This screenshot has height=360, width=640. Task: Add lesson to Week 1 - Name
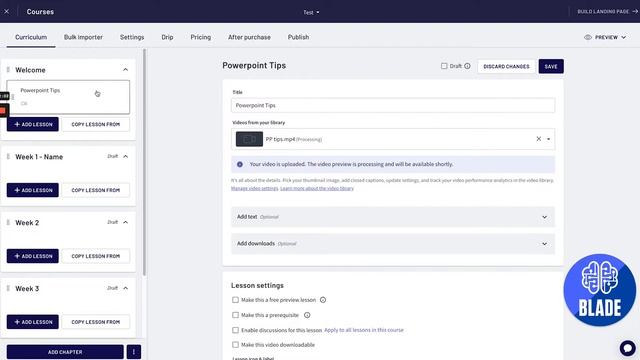[x=33, y=190]
